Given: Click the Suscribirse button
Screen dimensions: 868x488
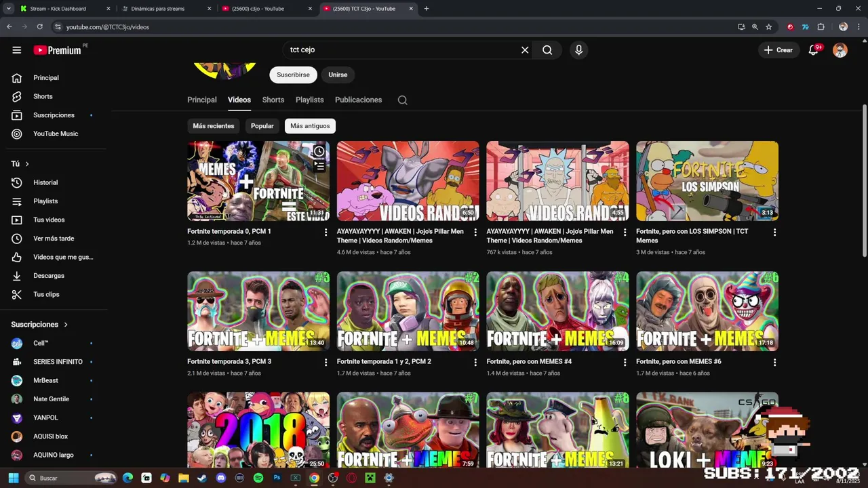Looking at the screenshot, I should [x=293, y=75].
